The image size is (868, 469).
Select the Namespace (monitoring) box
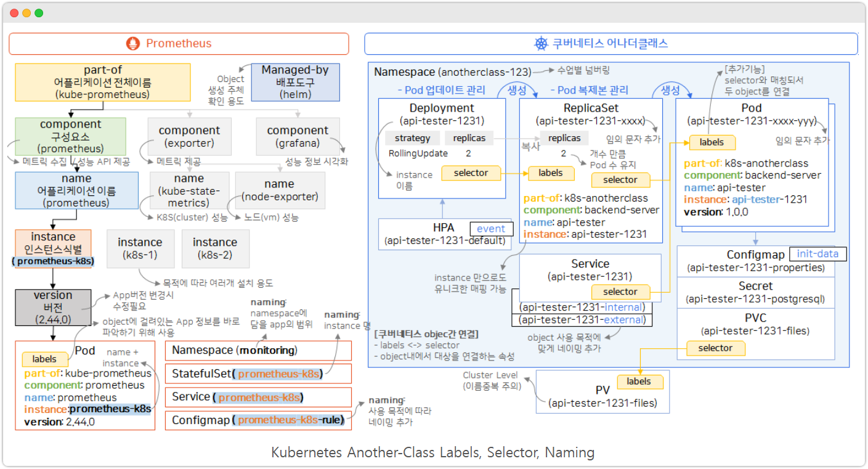[x=258, y=350]
